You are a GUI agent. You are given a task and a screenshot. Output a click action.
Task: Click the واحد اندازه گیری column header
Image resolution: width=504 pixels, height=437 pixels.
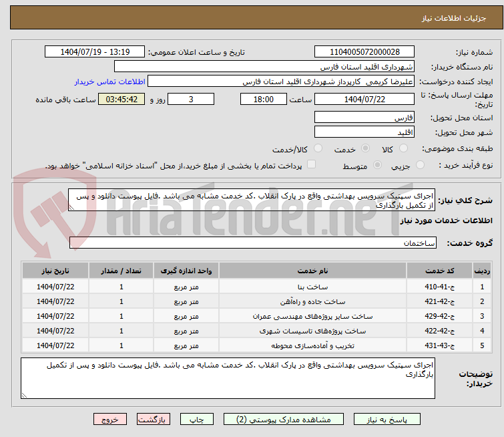pyautogui.click(x=186, y=271)
